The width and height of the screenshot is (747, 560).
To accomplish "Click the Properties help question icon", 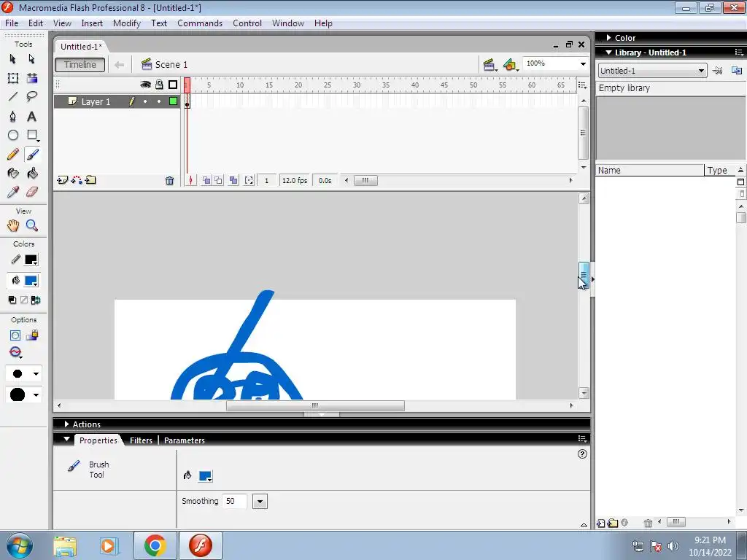I will tap(582, 454).
